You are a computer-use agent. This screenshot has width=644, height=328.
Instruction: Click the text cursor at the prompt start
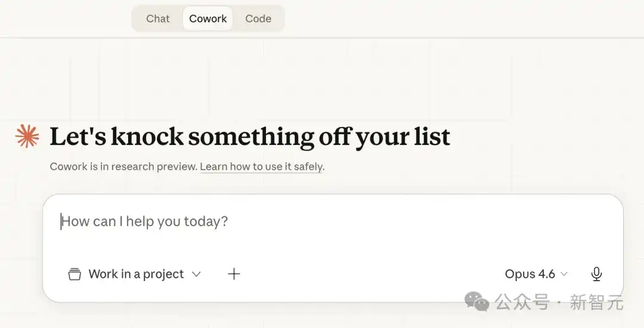click(61, 222)
